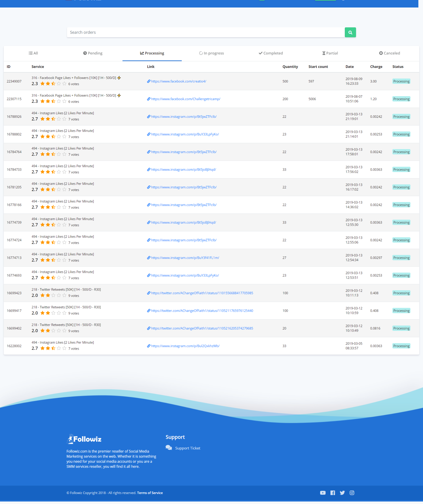
Task: Open the Twitter icon in the footer
Action: pos(342,493)
